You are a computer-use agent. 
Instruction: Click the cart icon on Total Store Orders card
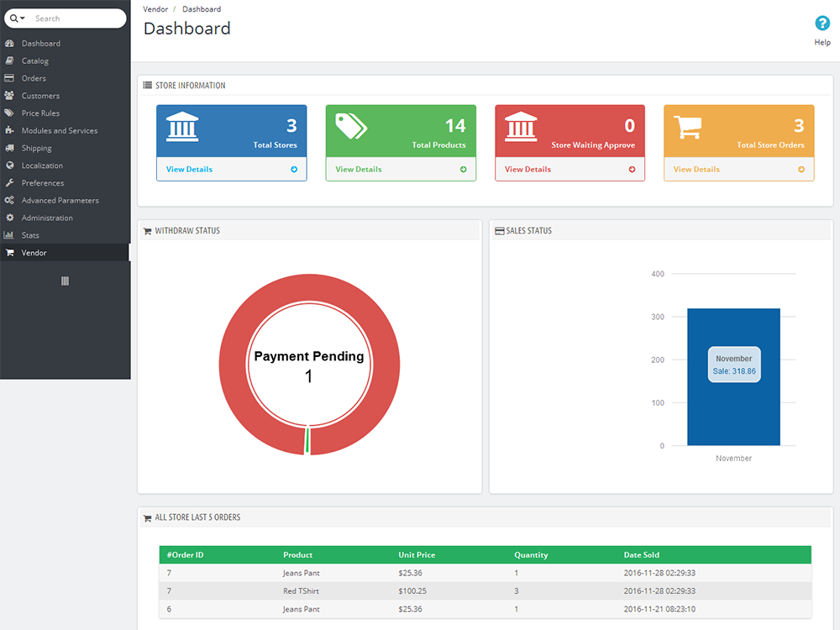(687, 127)
